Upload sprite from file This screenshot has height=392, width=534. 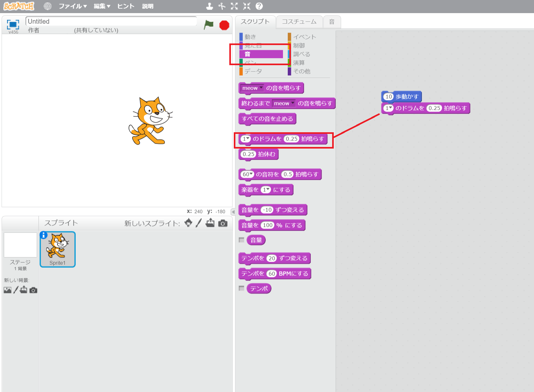(210, 223)
